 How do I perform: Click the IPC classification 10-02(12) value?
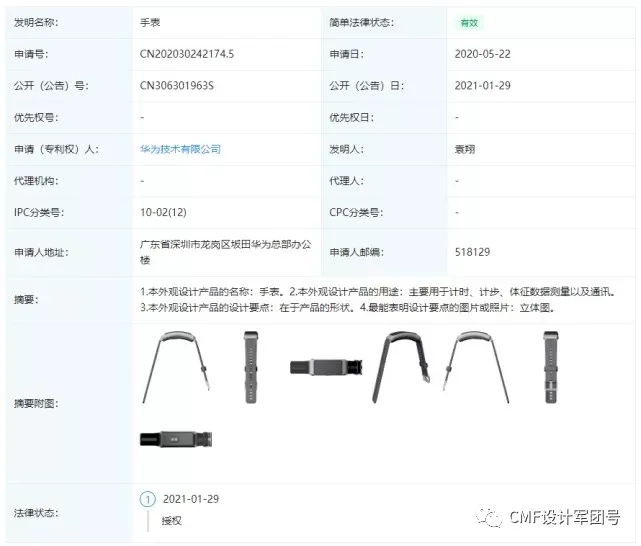tap(163, 213)
